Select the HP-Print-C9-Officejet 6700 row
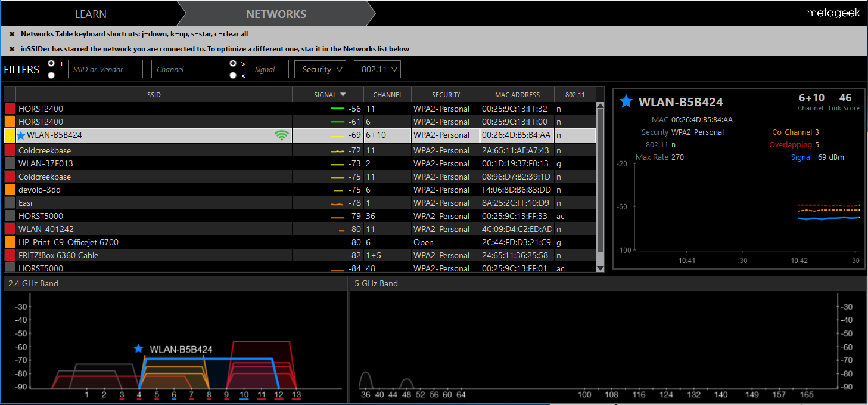 [x=300, y=242]
